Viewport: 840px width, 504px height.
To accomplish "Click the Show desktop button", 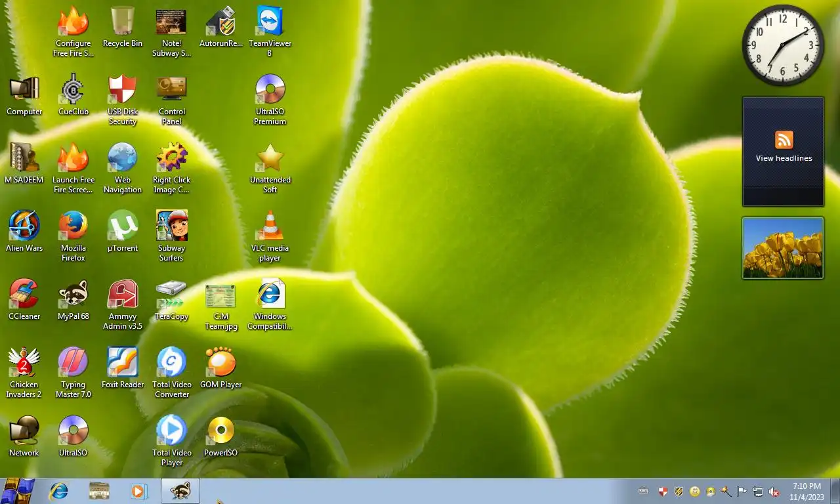I will click(835, 491).
